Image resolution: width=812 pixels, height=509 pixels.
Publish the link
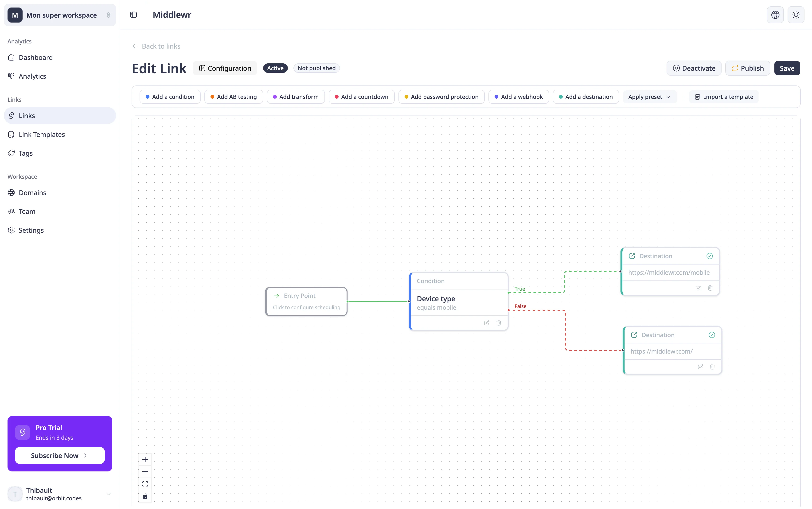pos(747,68)
